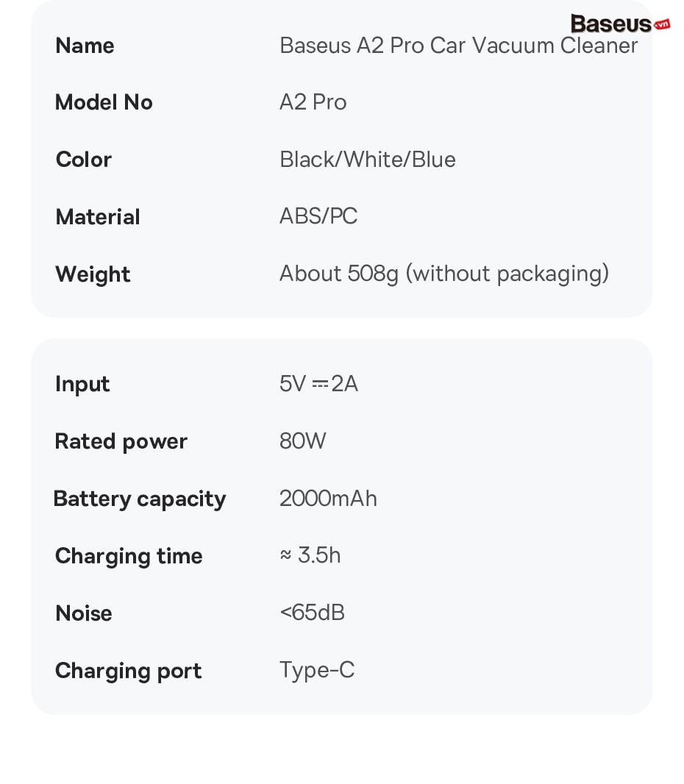This screenshot has height=784, width=684.
Task: Select the "Model No" label
Action: [x=104, y=102]
